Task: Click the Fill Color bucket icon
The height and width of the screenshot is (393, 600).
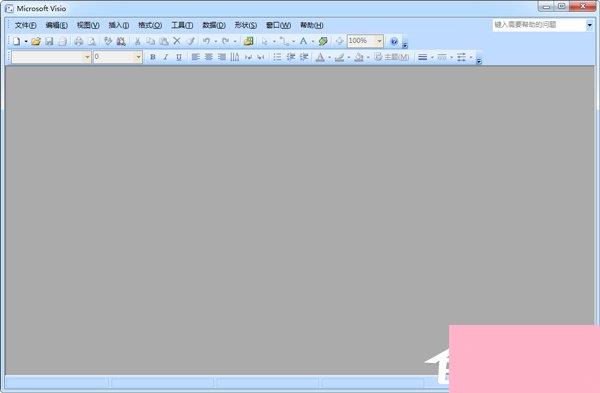Action: (359, 57)
